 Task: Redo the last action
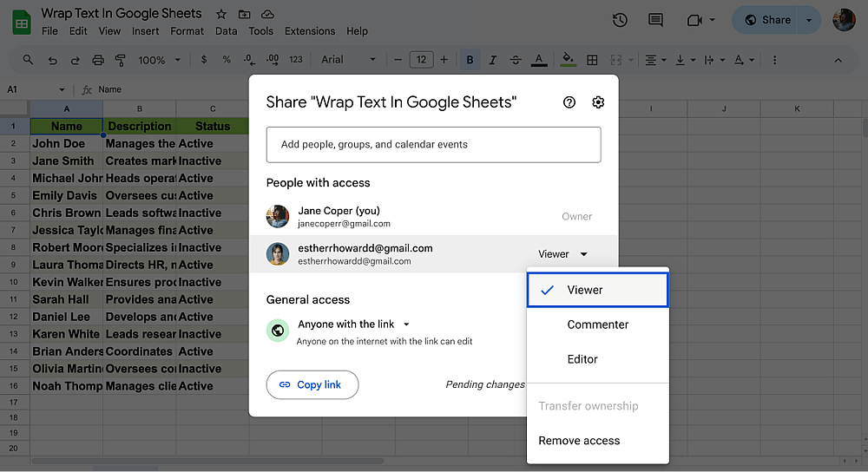pos(75,61)
